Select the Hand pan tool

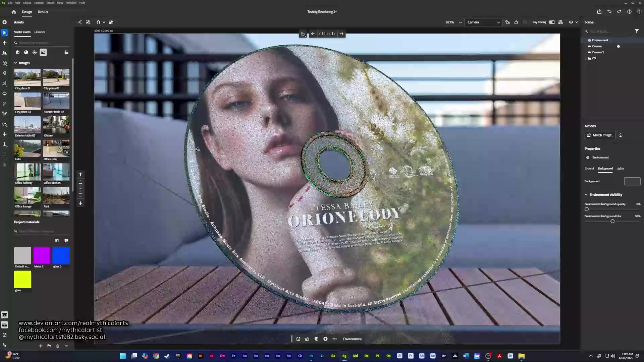[x=5, y=165]
